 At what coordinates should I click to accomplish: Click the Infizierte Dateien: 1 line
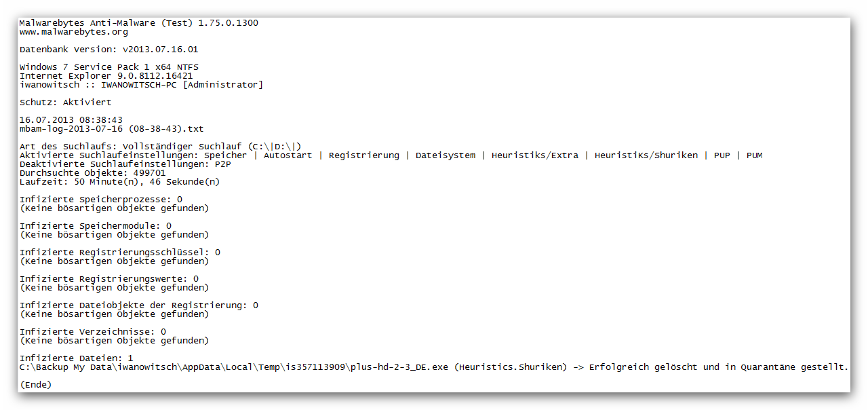pos(76,358)
